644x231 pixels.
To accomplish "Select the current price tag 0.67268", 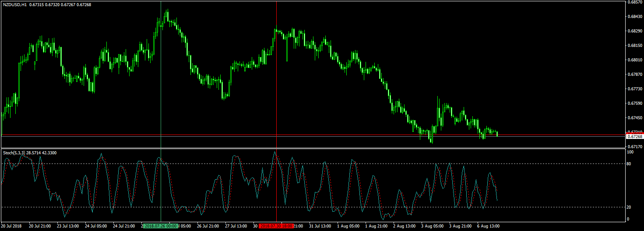I will point(635,136).
